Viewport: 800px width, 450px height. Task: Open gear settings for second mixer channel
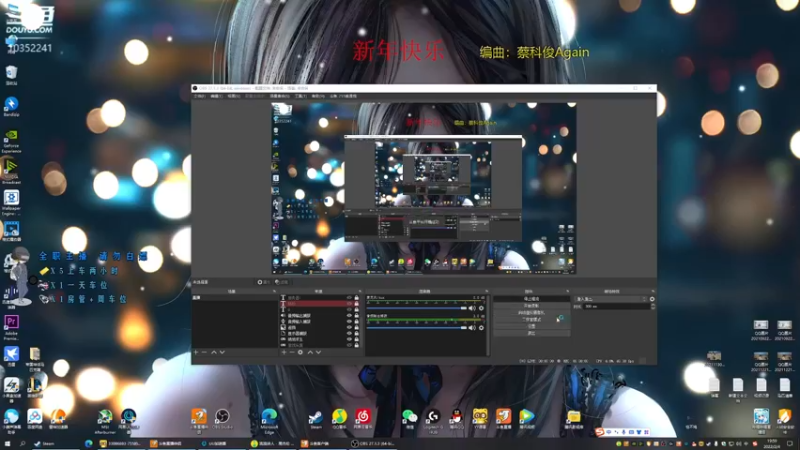coord(481,328)
